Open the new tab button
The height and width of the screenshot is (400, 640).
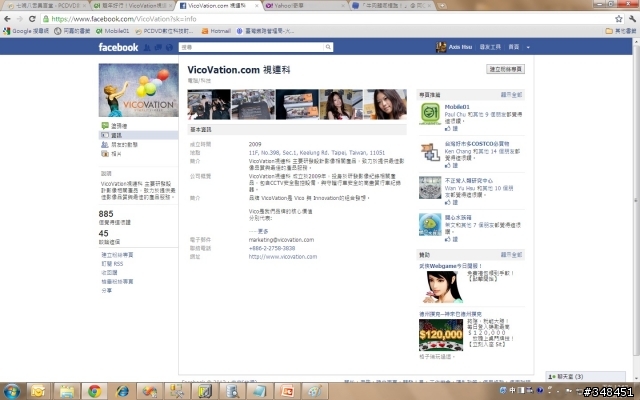point(442,6)
